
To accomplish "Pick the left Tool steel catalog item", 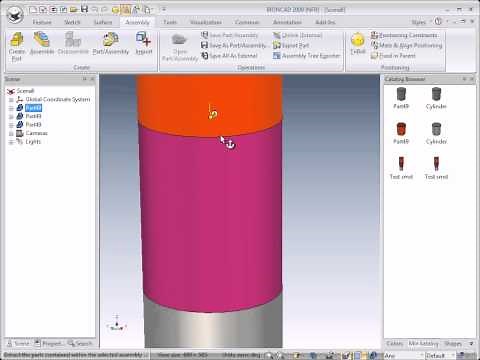I will pyautogui.click(x=401, y=168).
